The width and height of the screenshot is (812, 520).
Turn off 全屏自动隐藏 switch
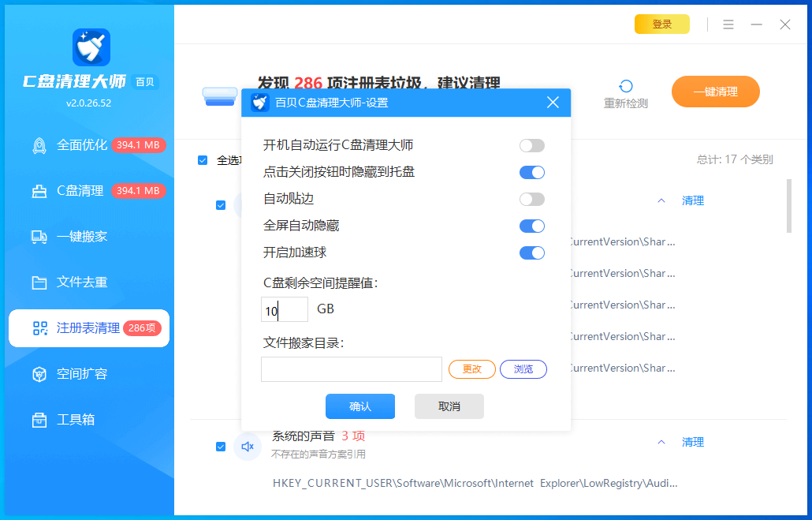[532, 226]
